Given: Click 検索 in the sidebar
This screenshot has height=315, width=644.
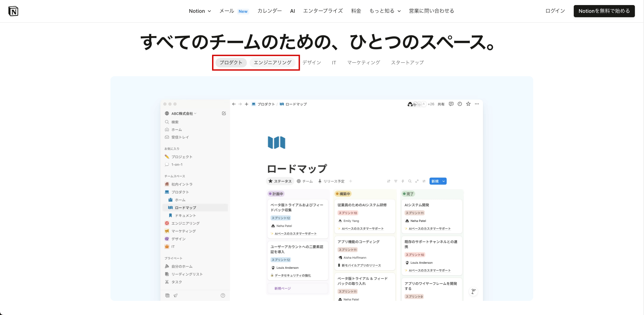Looking at the screenshot, I should [172, 122].
